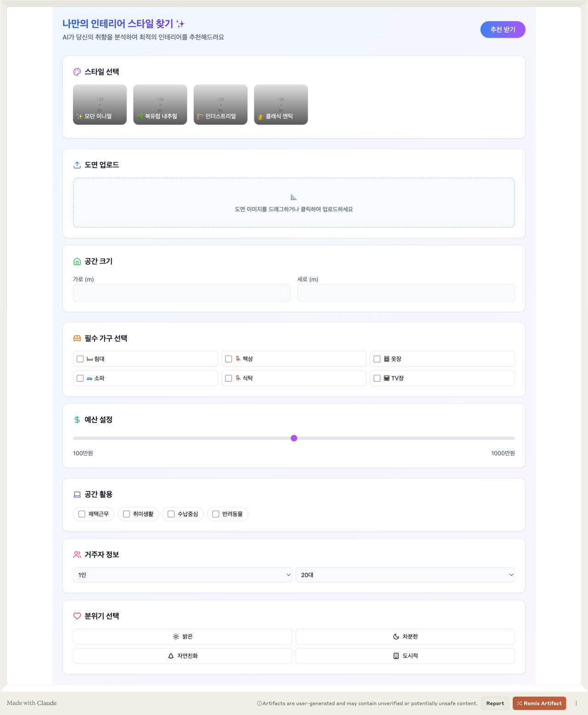Screen dimensions: 588x715
Task: Click the house icon beside 공간 크기
Action: click(x=77, y=261)
